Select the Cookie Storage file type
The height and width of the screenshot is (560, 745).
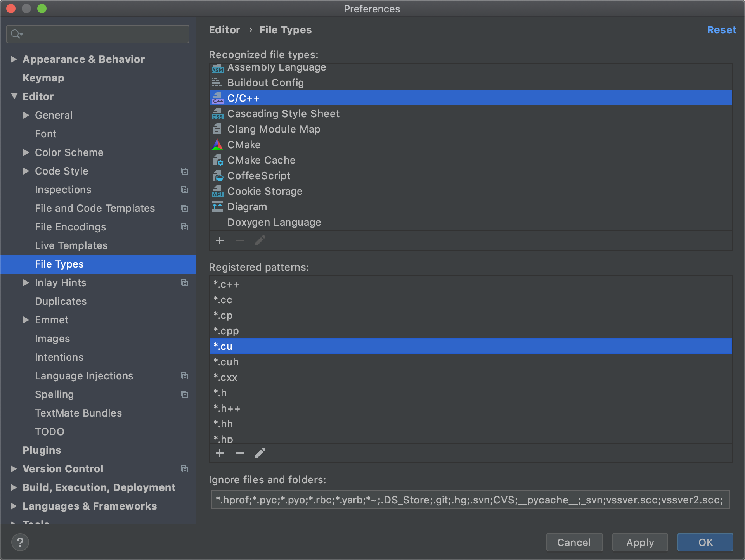click(x=265, y=191)
